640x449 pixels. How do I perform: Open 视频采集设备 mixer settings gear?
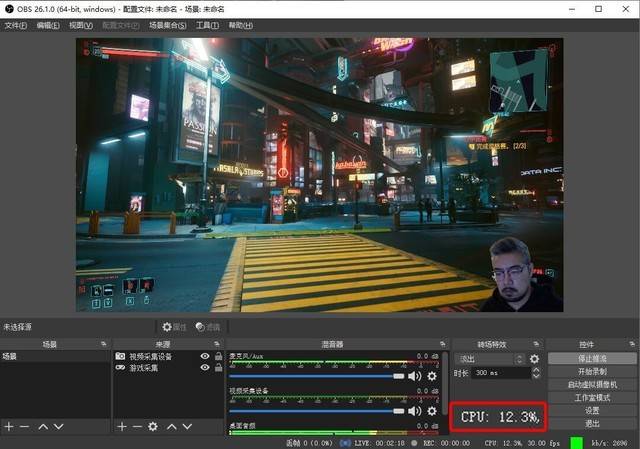[432, 411]
